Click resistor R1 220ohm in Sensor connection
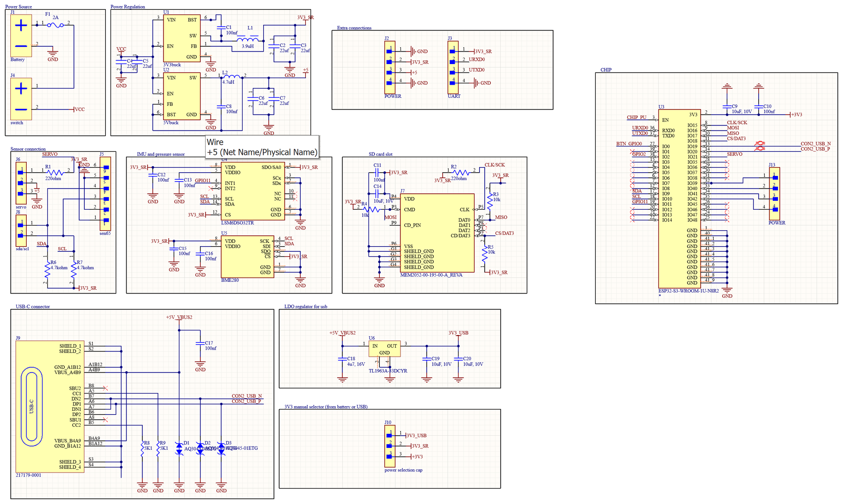 56,172
